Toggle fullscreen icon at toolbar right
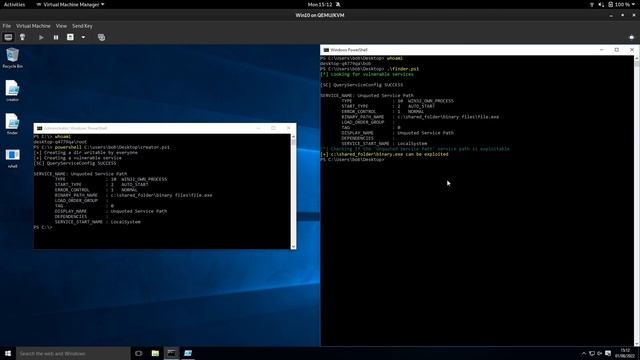Viewport: 640px width, 360px height. tap(631, 37)
